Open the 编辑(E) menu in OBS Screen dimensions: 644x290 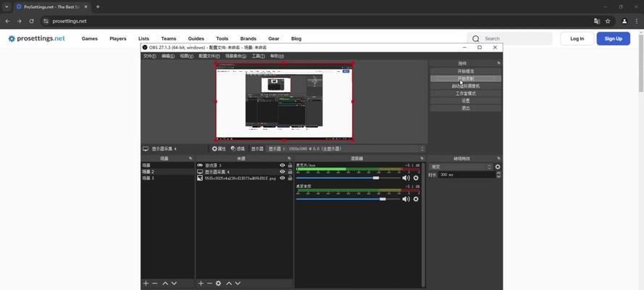(168, 56)
